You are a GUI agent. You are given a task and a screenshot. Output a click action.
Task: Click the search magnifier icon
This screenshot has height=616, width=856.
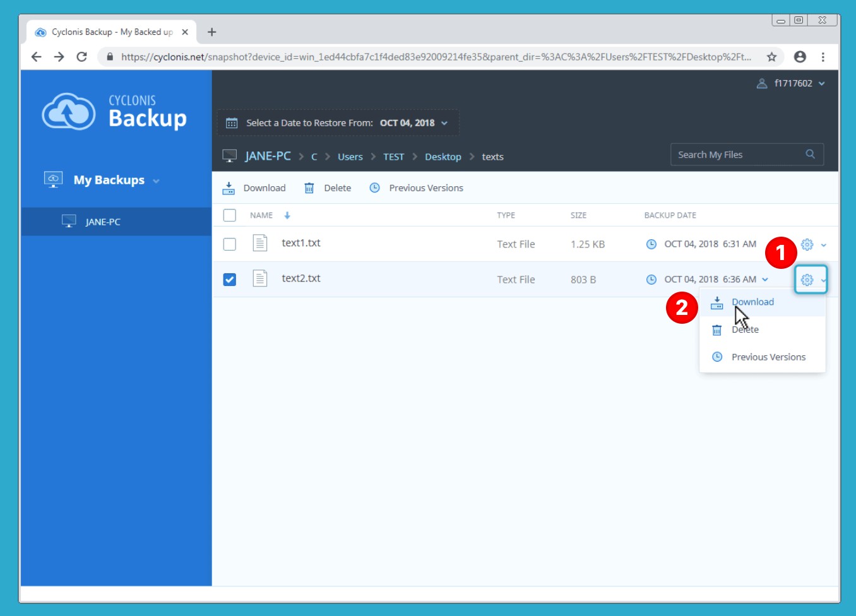click(810, 154)
